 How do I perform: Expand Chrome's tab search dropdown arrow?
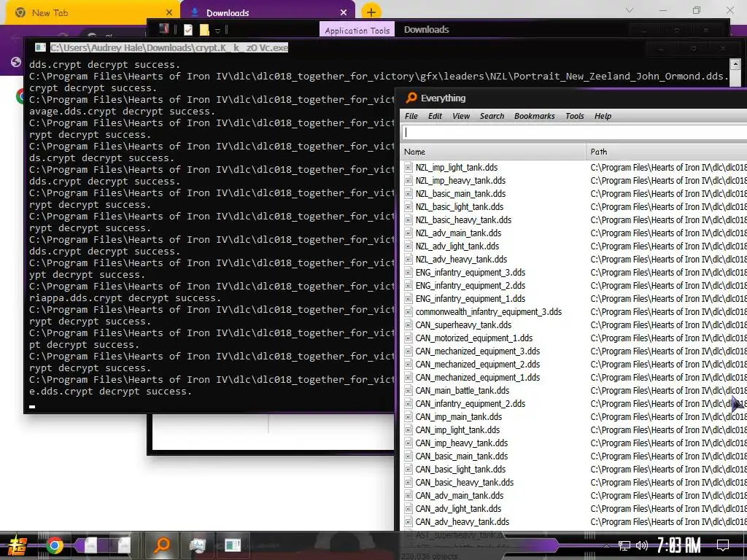point(630,10)
